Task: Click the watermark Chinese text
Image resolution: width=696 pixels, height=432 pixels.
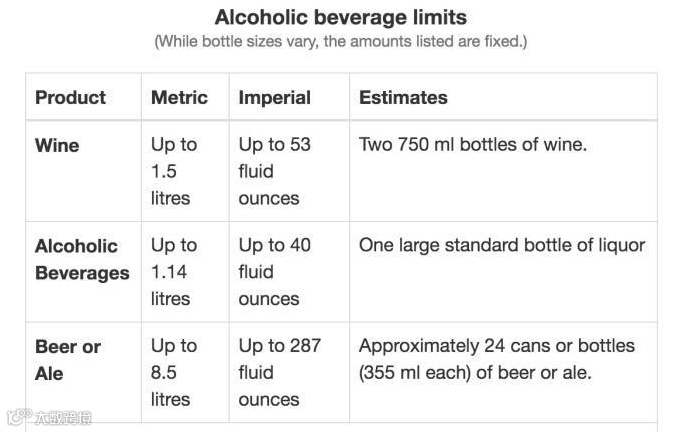Action: click(x=63, y=418)
